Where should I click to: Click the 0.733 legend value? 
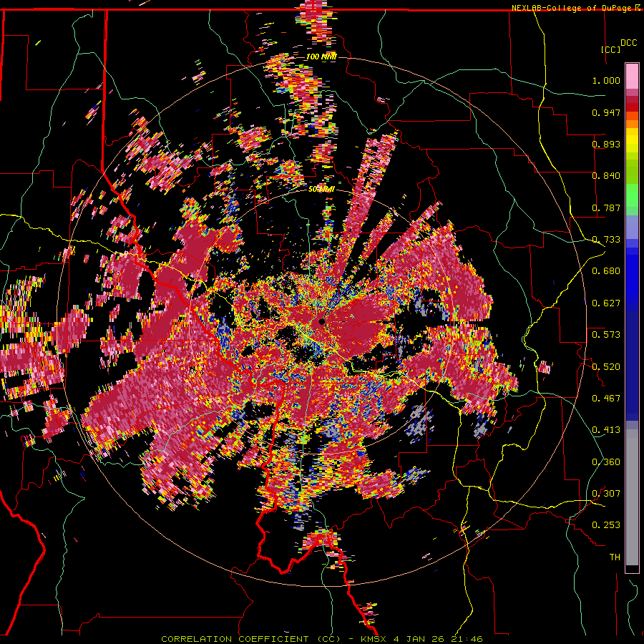pyautogui.click(x=606, y=240)
